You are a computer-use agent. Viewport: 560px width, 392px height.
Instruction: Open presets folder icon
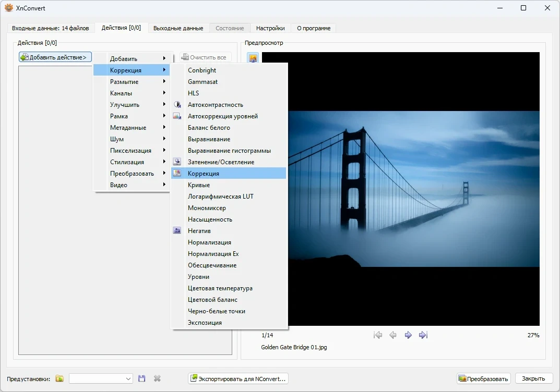point(59,378)
